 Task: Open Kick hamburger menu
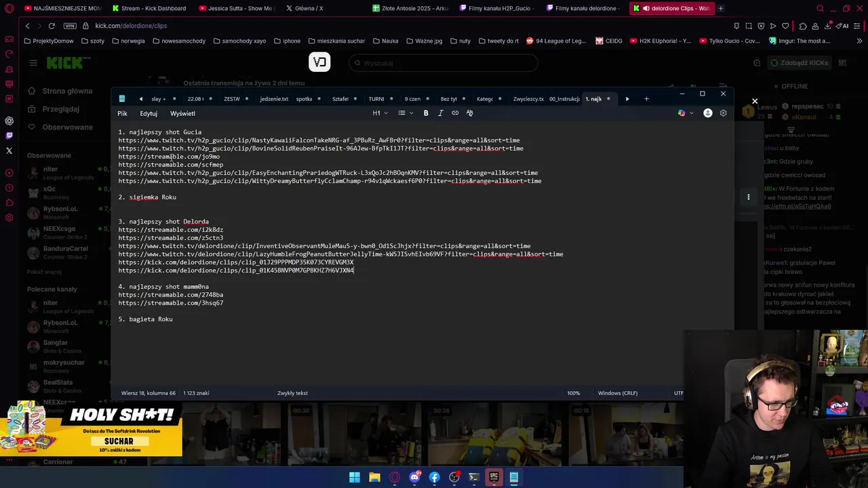33,63
